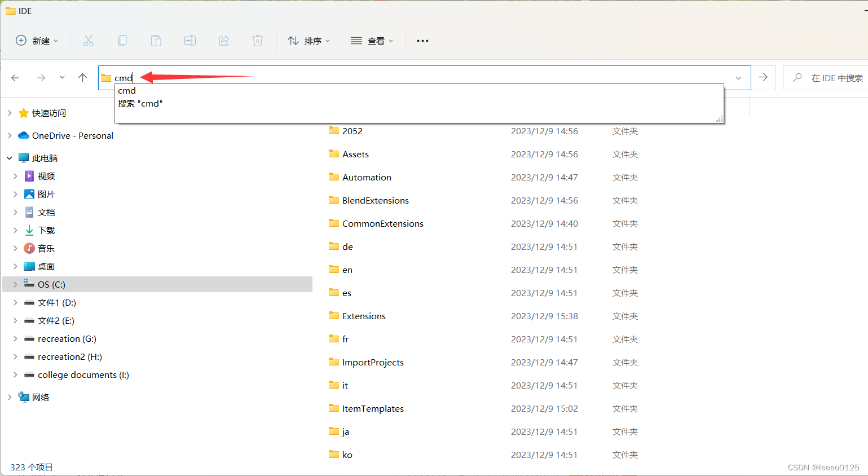
Task: Select the Cut icon in the toolbar
Action: (x=89, y=40)
